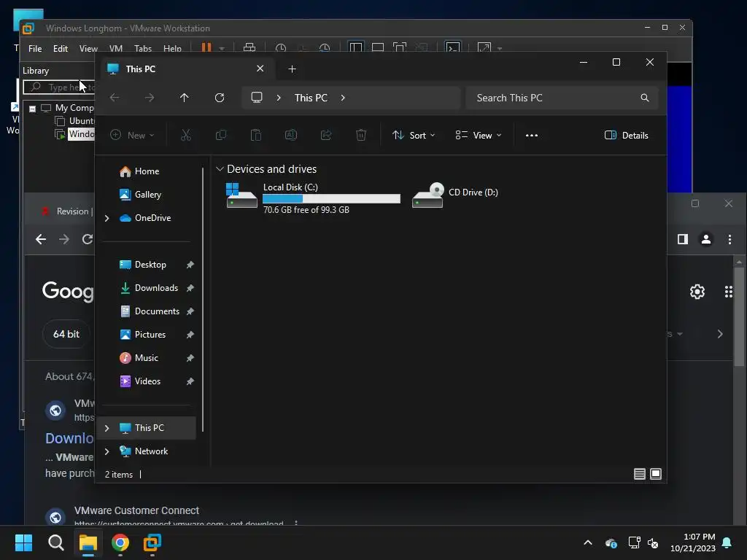Open Windows Start menu
The width and height of the screenshot is (747, 560).
coord(24,542)
